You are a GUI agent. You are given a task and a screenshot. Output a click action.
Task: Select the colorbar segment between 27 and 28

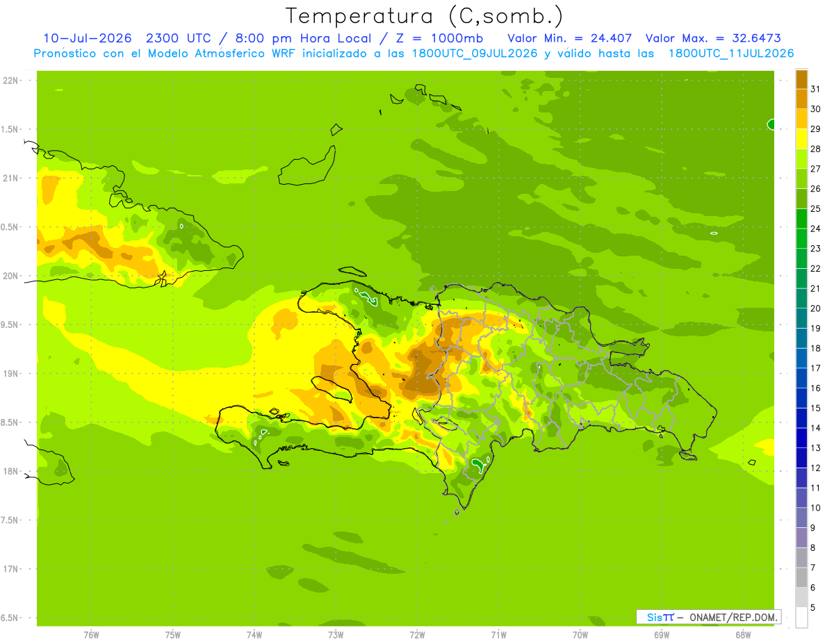coord(802,158)
